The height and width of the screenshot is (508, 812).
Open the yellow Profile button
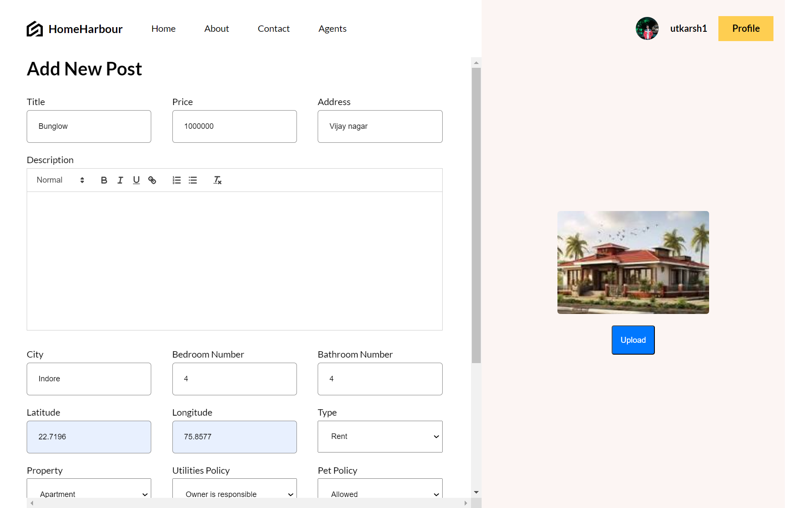point(745,28)
